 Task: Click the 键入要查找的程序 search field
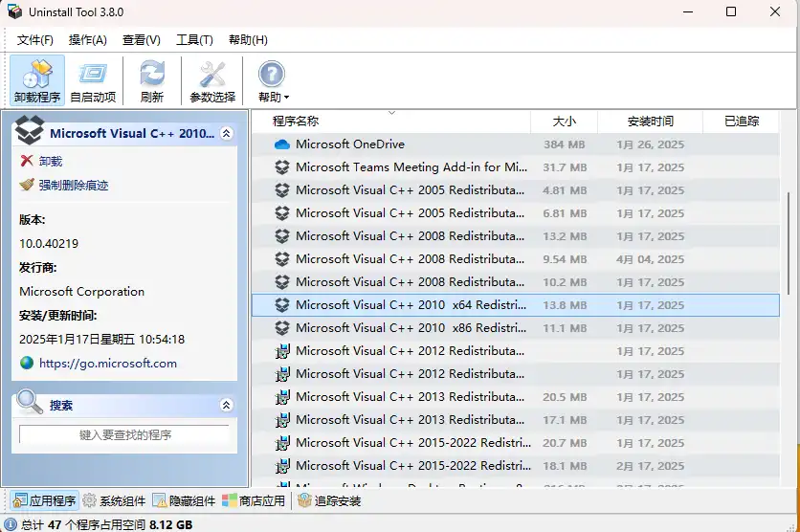pos(124,434)
